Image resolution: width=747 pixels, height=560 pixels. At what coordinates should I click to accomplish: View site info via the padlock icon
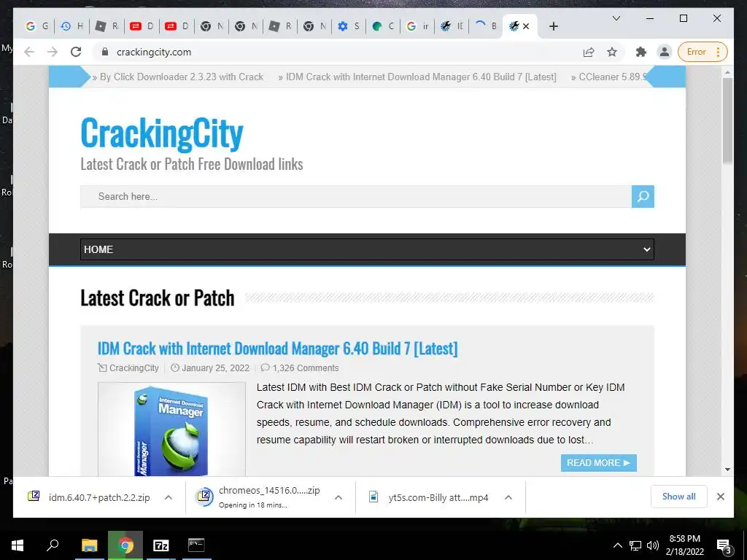point(105,52)
